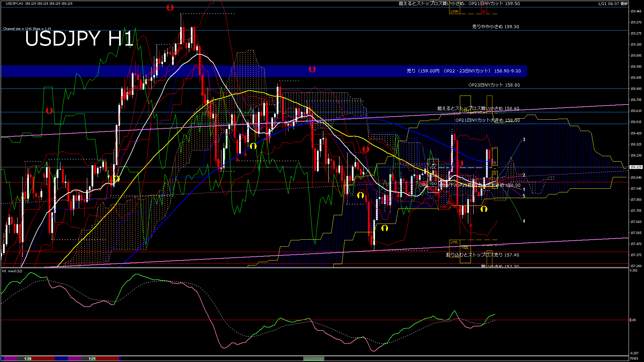Image resolution: width=644 pixels, height=362 pixels.
Task: Select yellow buy arrow below the 157.66 low
Action: [384, 228]
